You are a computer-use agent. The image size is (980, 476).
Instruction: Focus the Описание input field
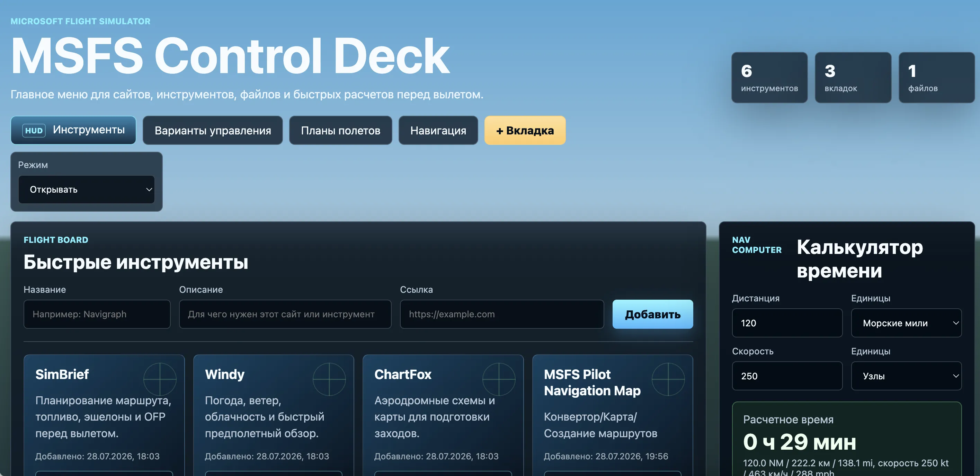[x=285, y=314]
